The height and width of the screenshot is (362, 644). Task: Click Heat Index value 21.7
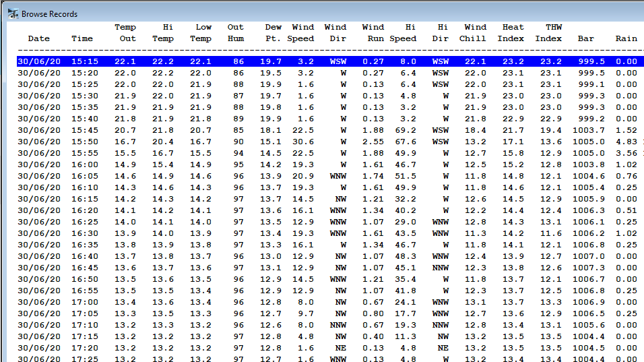(x=513, y=130)
